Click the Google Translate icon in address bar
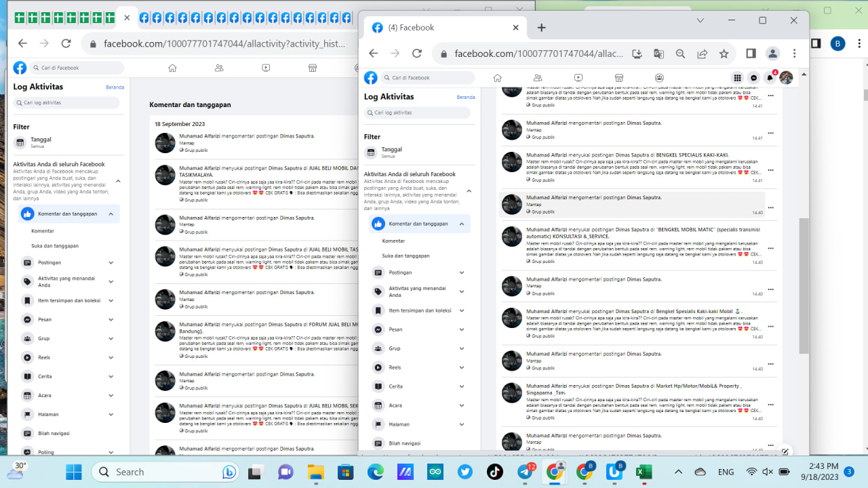 (658, 54)
